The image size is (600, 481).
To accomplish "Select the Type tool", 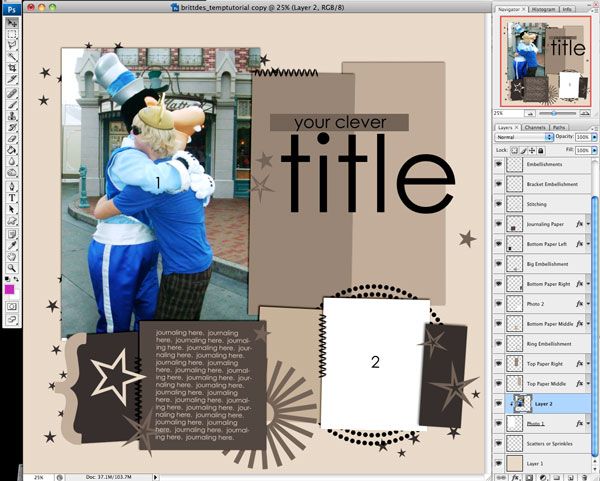I will pyautogui.click(x=12, y=198).
